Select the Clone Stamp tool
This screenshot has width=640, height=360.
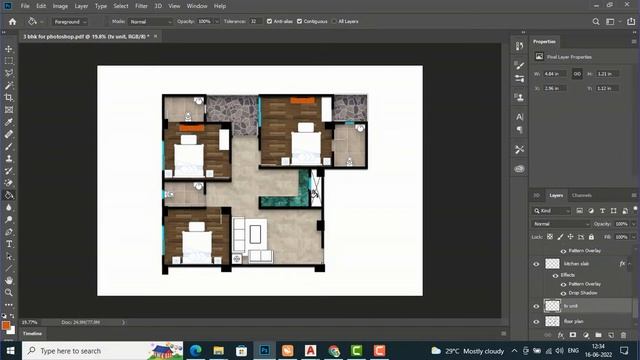pyautogui.click(x=9, y=159)
